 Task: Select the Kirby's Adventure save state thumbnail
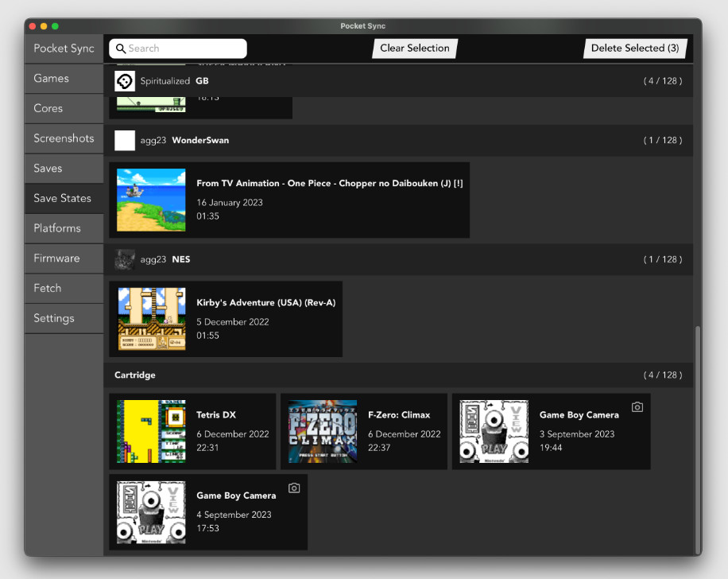[151, 319]
